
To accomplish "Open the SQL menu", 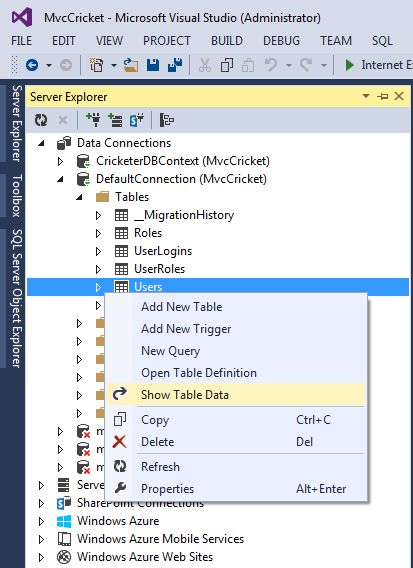I will coord(382,41).
